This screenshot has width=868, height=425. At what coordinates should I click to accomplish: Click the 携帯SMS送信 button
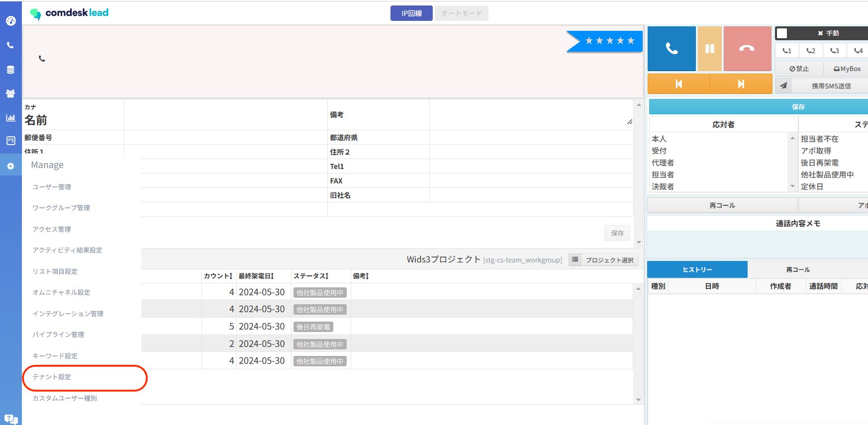[x=831, y=86]
